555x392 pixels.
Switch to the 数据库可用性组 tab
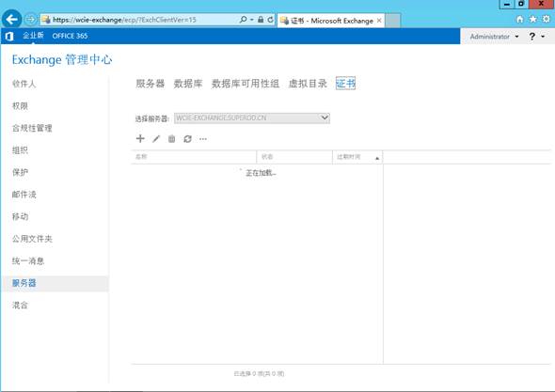point(246,84)
